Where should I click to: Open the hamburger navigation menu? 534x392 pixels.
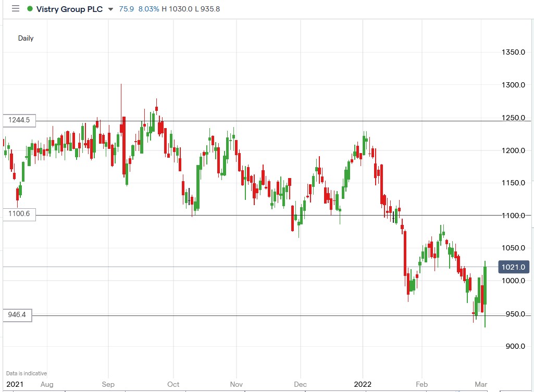(15, 8)
